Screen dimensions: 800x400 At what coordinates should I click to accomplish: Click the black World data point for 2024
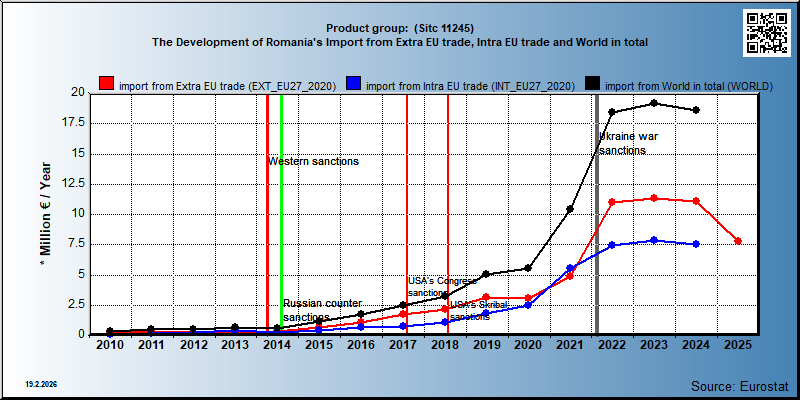[x=696, y=110]
